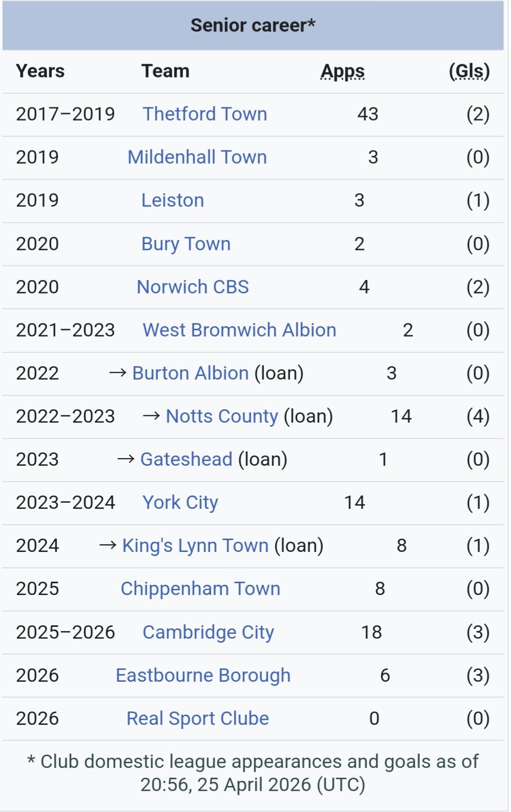Open King's Lynn Town link
This screenshot has height=812, width=511.
(195, 546)
